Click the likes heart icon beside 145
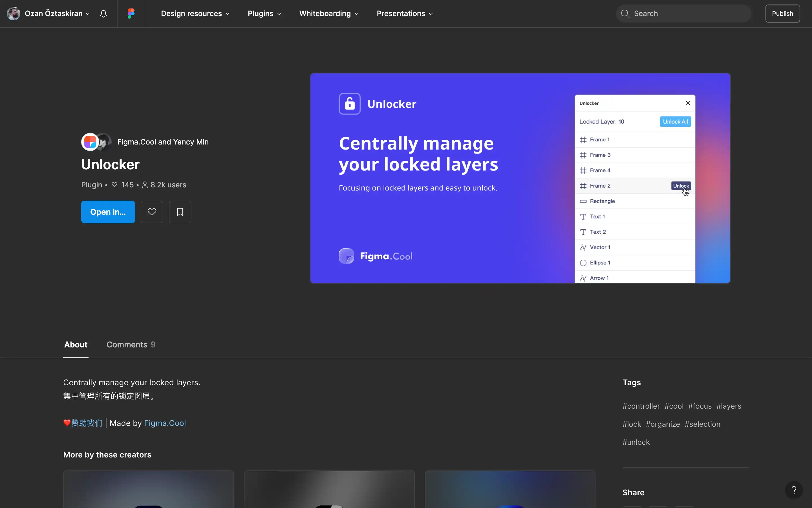Screen dimensions: 812x508 tap(114, 185)
